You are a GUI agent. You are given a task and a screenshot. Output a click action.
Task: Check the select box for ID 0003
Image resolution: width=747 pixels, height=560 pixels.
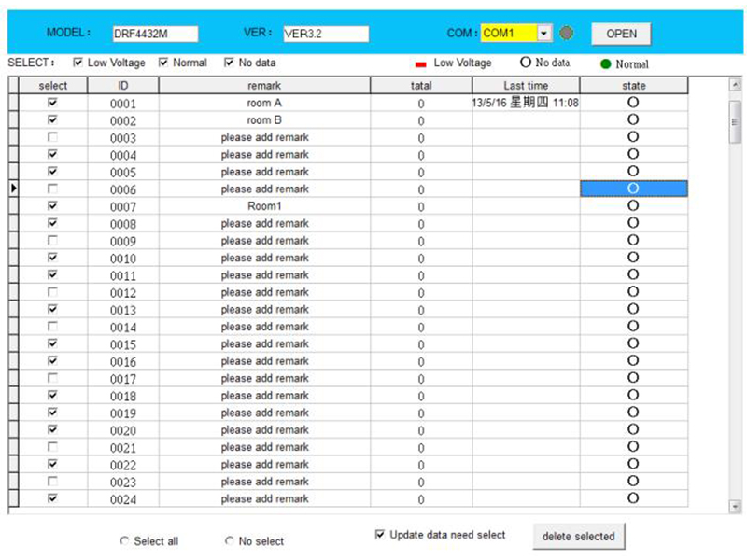click(x=52, y=137)
